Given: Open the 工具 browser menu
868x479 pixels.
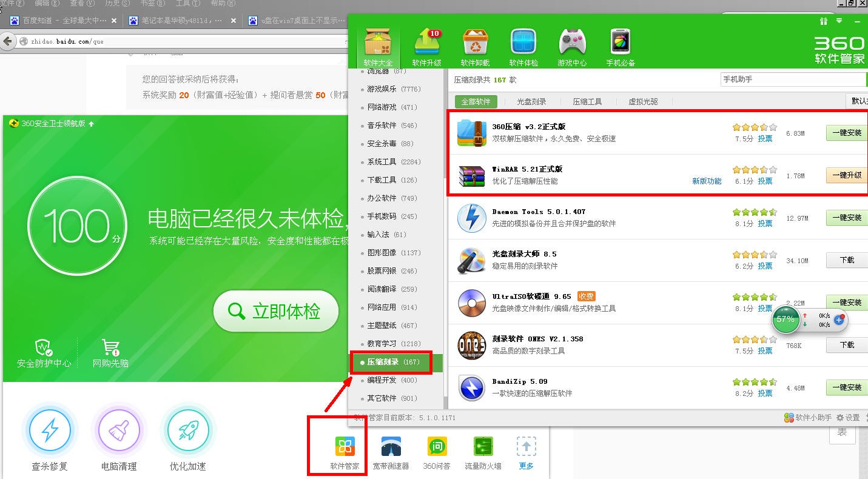Looking at the screenshot, I should click(x=187, y=3).
